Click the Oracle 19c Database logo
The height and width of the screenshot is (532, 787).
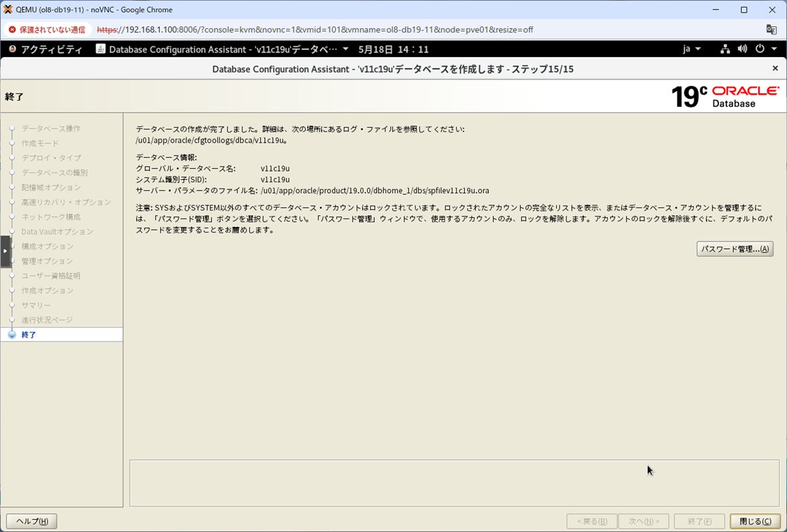[725, 96]
